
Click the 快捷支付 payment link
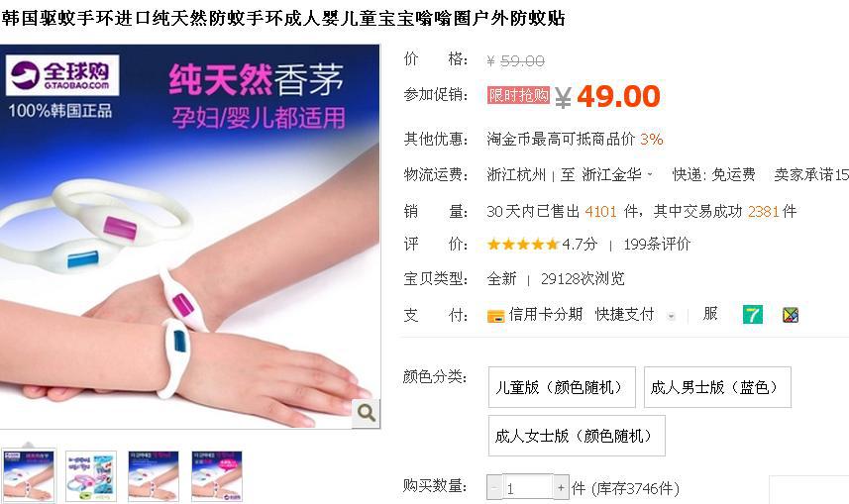coord(625,315)
